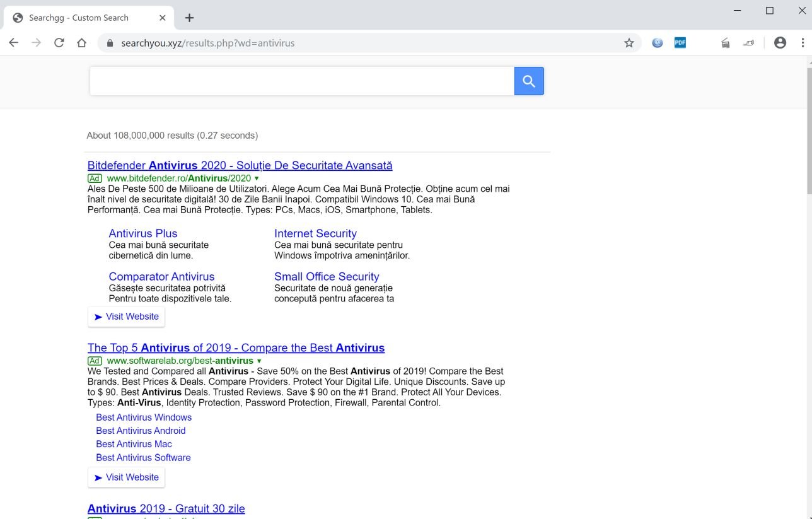Close the browser window

pyautogui.click(x=803, y=11)
